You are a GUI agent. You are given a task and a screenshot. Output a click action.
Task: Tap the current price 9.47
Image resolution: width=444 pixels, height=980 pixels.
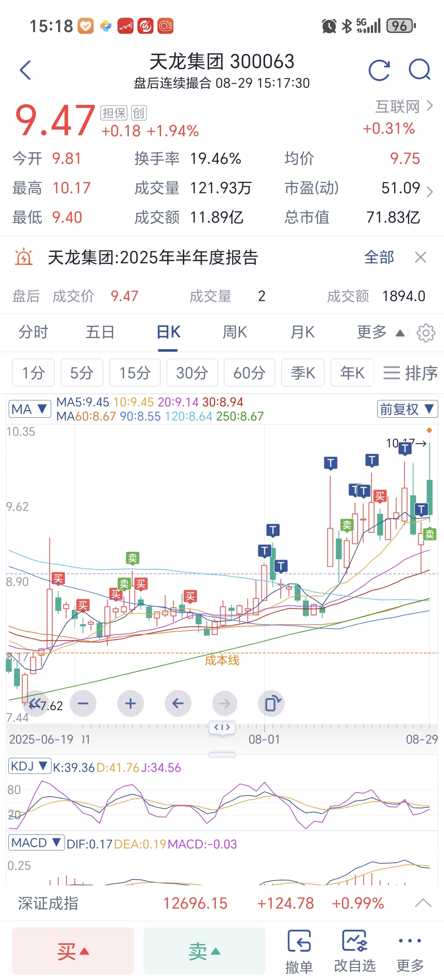pos(54,120)
